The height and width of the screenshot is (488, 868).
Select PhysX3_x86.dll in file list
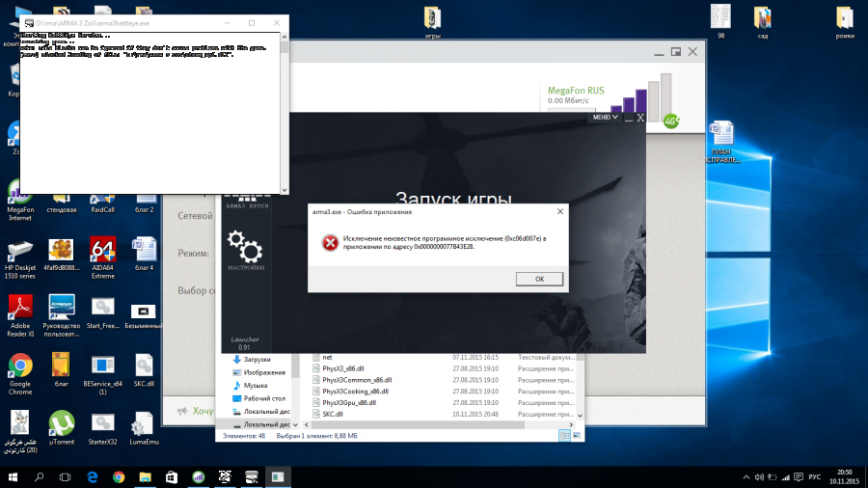tap(343, 368)
